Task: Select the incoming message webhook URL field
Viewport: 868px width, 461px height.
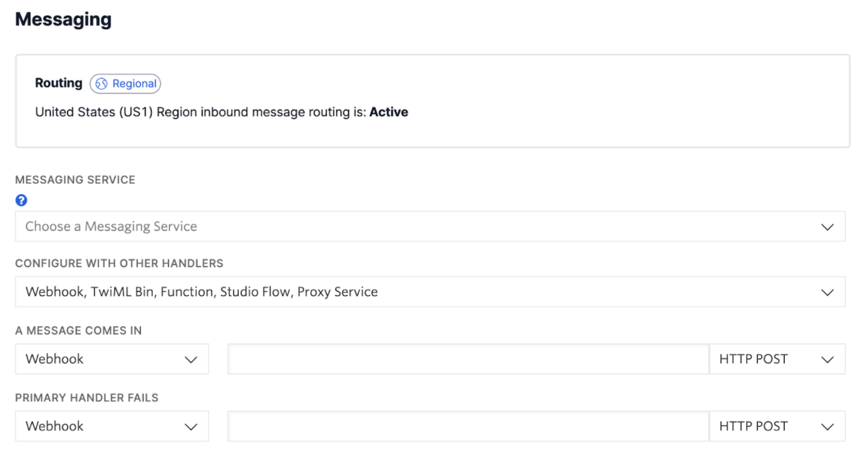Action: (x=468, y=358)
